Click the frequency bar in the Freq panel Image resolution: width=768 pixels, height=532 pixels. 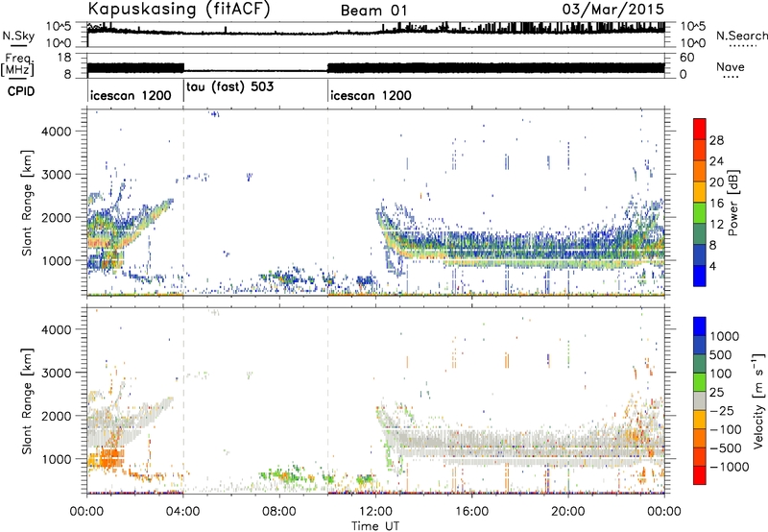tap(375, 68)
